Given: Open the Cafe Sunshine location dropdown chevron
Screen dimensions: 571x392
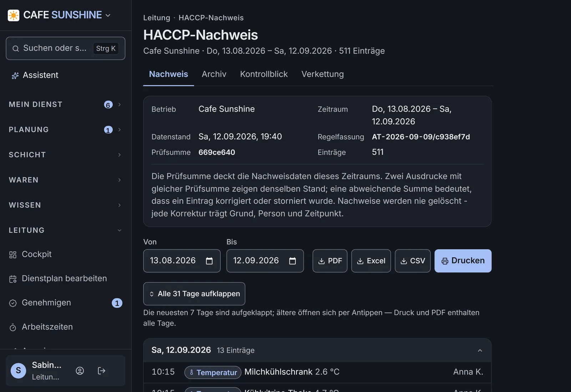Looking at the screenshot, I should (108, 15).
